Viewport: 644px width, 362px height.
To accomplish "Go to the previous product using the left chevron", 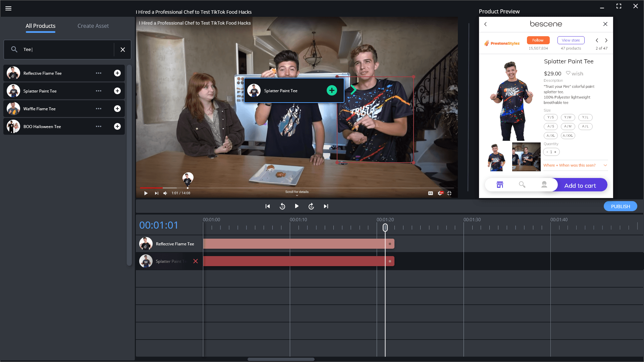I will (597, 40).
